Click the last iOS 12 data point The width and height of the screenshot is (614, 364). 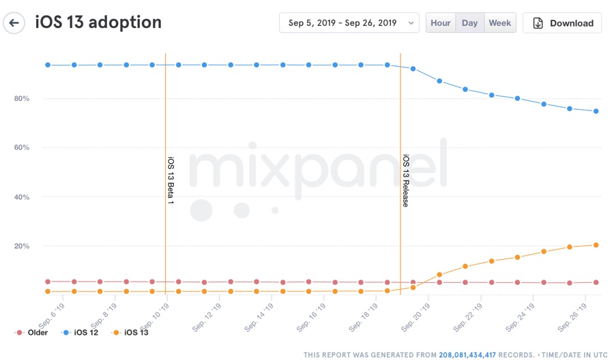pyautogui.click(x=596, y=111)
